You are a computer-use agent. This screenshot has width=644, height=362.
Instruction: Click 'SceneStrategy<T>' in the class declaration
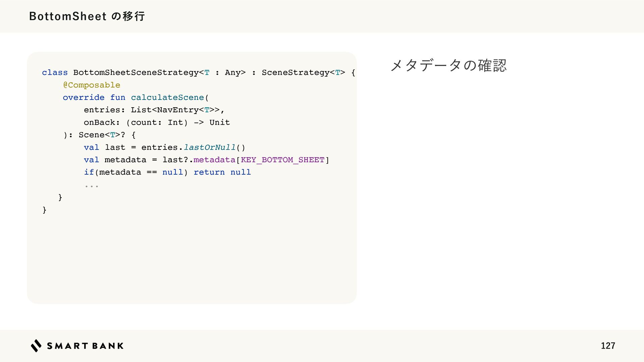click(x=303, y=72)
